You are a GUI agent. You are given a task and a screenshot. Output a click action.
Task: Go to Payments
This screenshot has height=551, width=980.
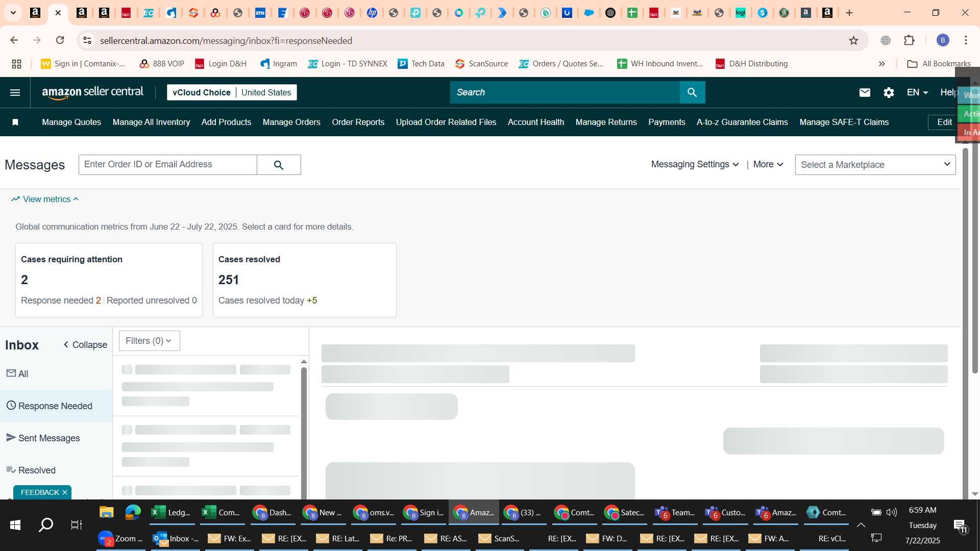coord(667,122)
